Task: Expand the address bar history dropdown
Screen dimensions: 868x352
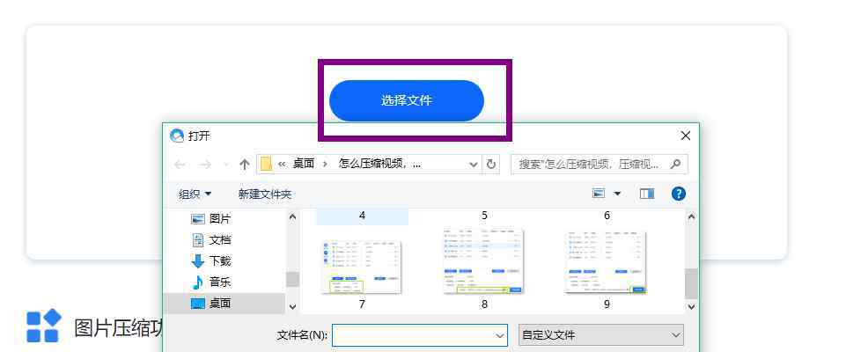Action: [x=474, y=165]
